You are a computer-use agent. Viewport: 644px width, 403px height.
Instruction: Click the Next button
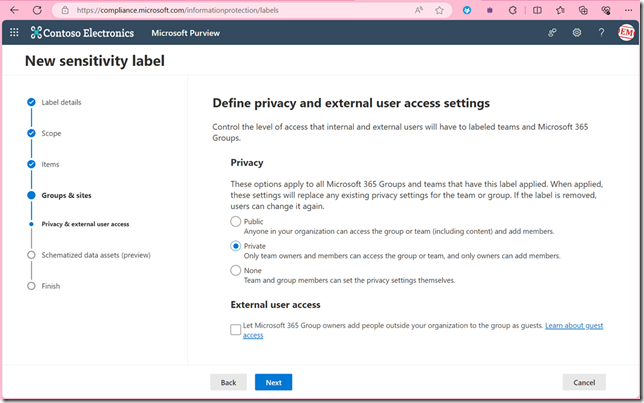pyautogui.click(x=274, y=382)
